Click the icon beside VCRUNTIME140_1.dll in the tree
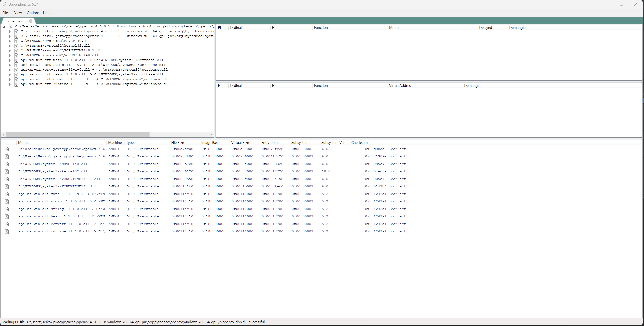The width and height of the screenshot is (644, 326). pos(16,50)
